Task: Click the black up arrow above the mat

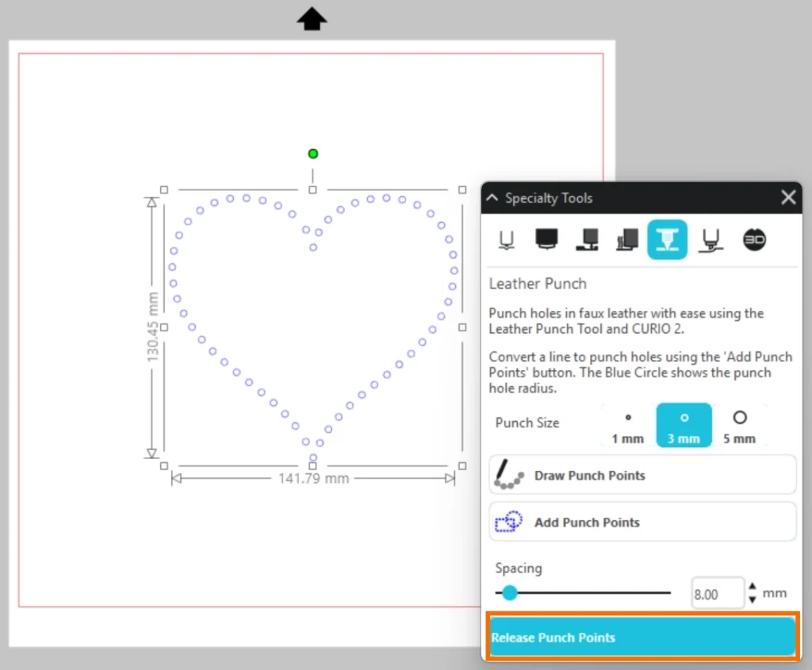Action: coord(312,19)
